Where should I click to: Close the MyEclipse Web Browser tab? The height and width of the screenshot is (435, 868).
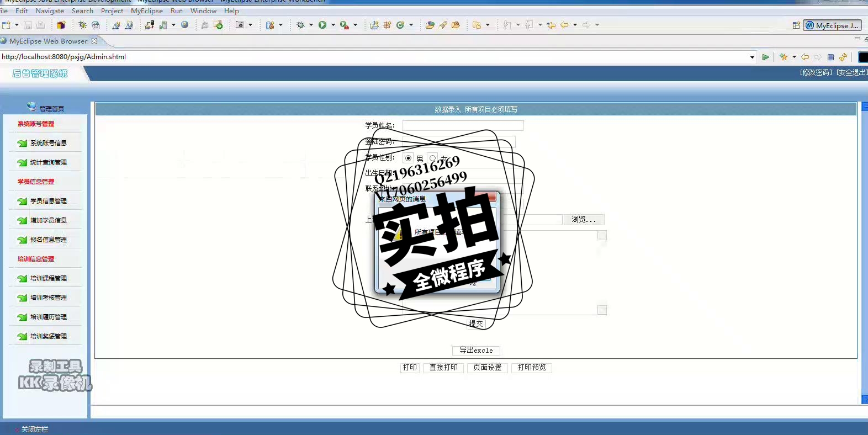tap(94, 41)
